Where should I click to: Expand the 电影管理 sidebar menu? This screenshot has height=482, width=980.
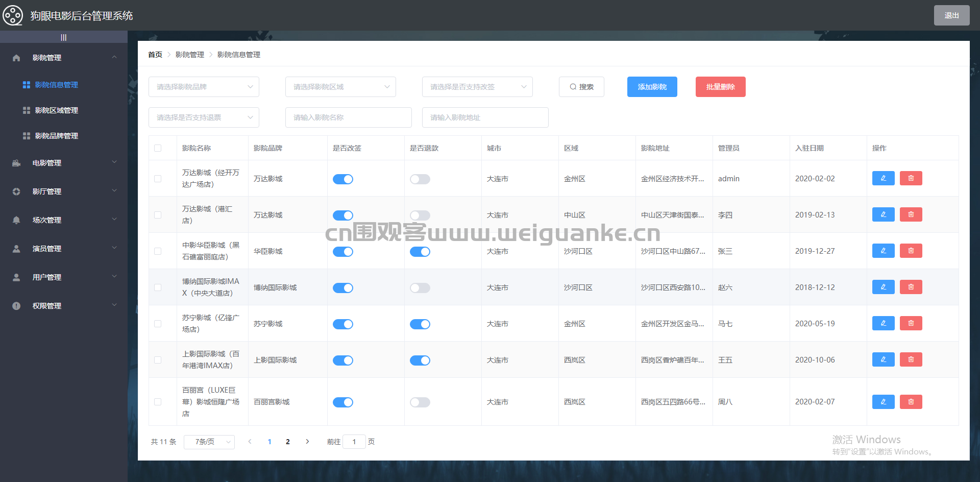pyautogui.click(x=64, y=163)
